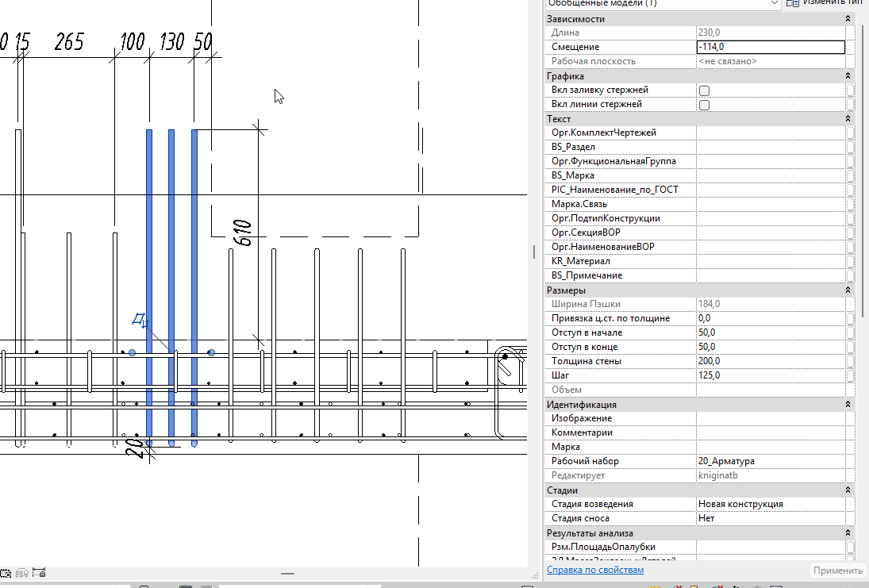Click the 100 dimension text
This screenshot has width=869, height=588.
tap(132, 41)
